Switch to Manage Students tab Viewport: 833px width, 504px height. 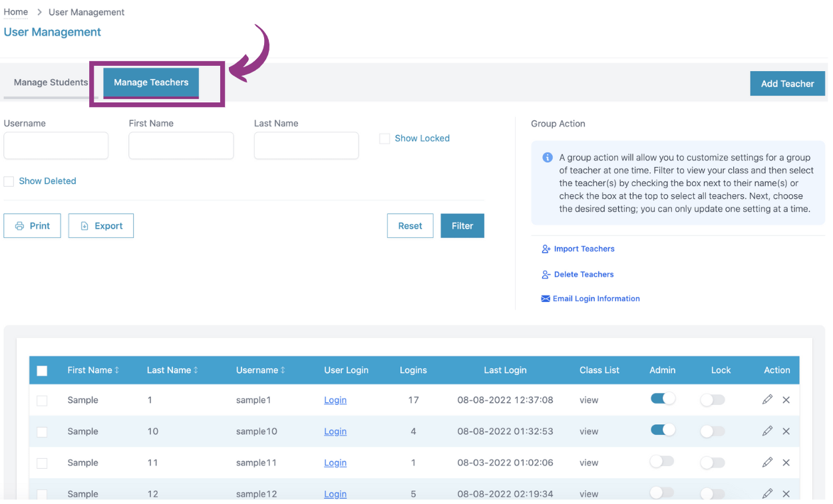pos(51,82)
